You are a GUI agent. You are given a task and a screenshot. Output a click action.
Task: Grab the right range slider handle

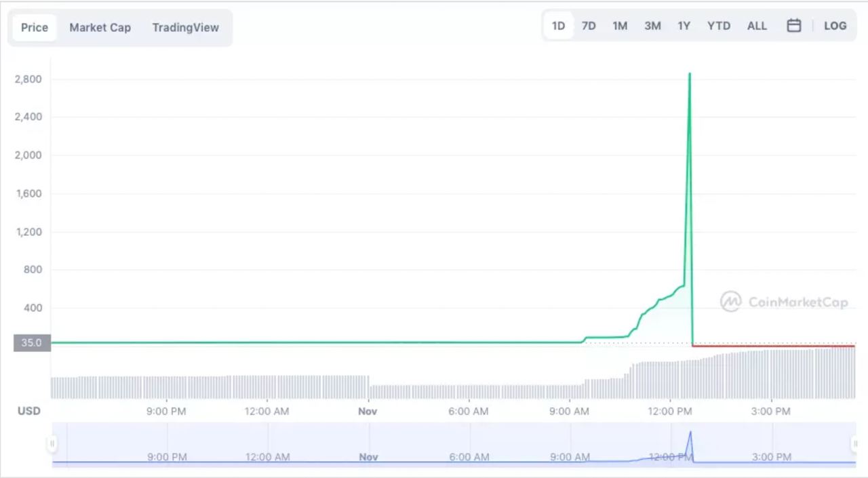pos(855,444)
